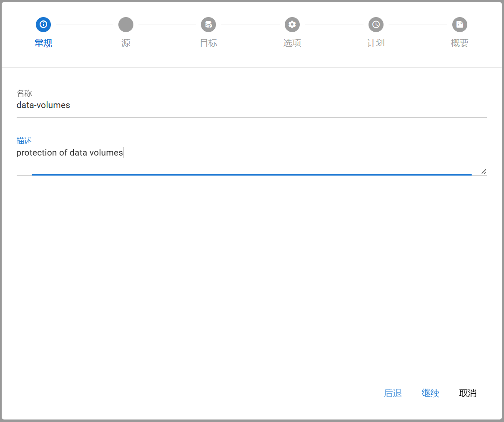Click the 概要 step document icon
This screenshot has width=504, height=422.
tap(460, 25)
